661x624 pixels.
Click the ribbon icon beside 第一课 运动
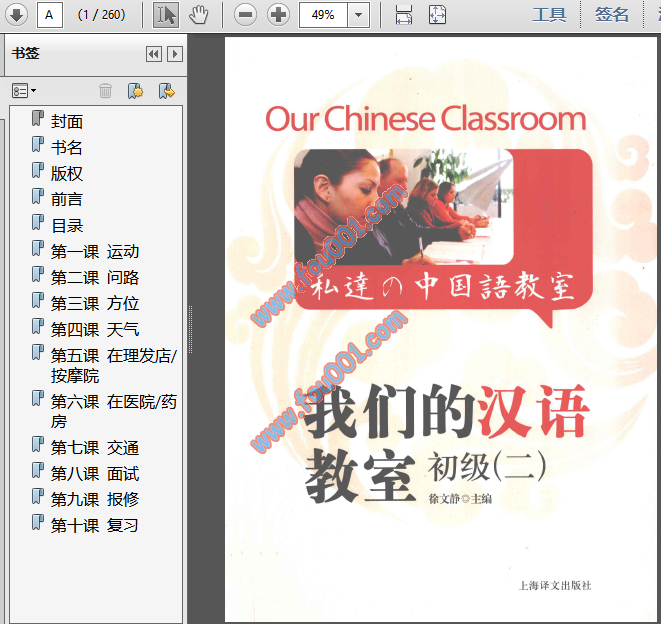pos(38,249)
